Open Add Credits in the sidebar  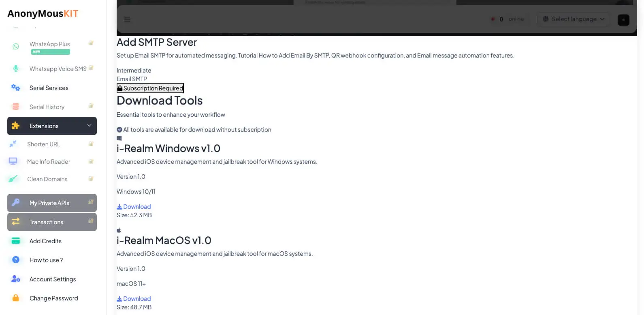[x=52, y=241]
